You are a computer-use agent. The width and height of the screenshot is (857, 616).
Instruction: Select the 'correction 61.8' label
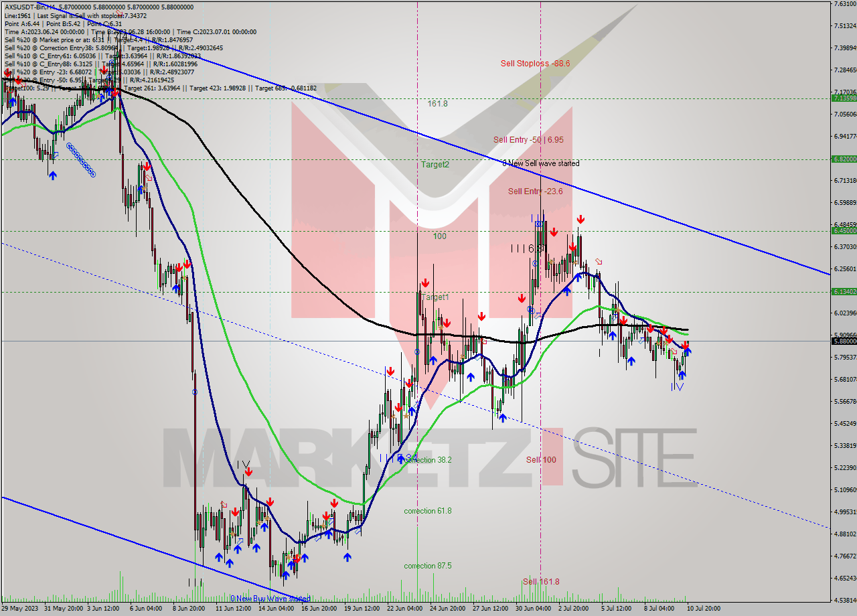click(428, 511)
